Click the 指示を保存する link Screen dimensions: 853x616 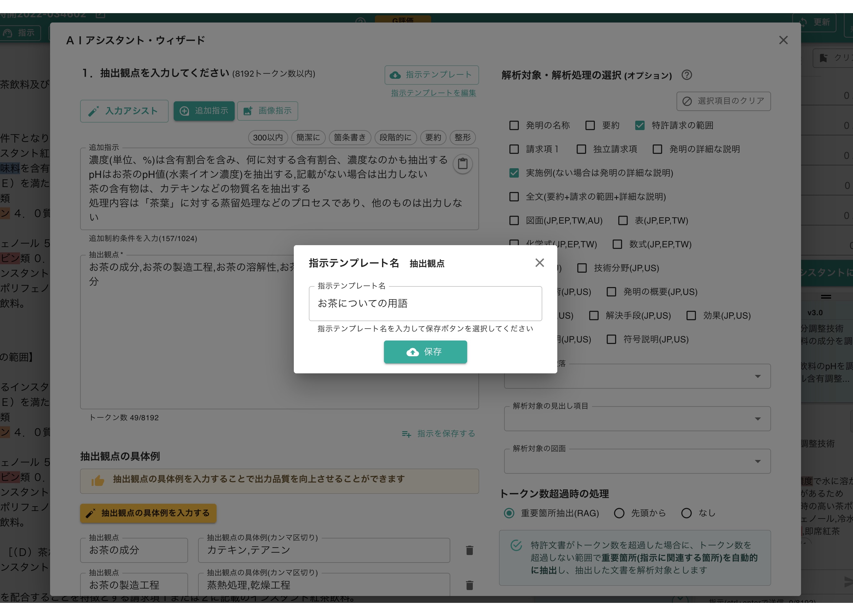(x=438, y=434)
